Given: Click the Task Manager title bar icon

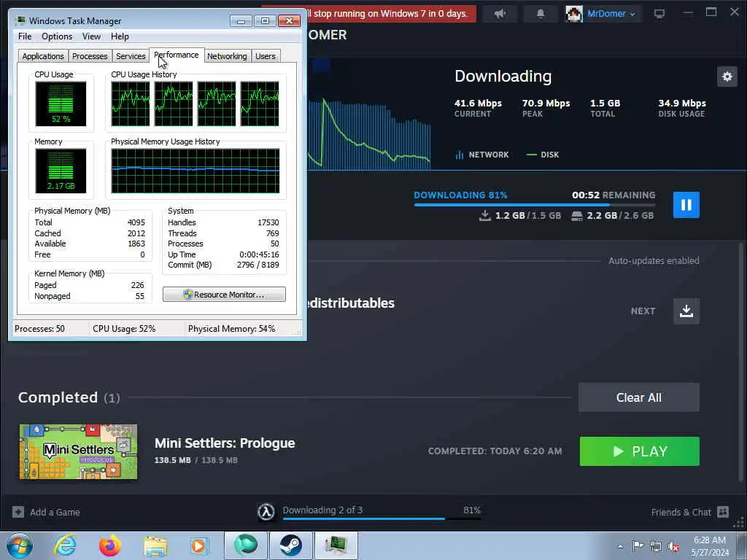Looking at the screenshot, I should pos(20,20).
